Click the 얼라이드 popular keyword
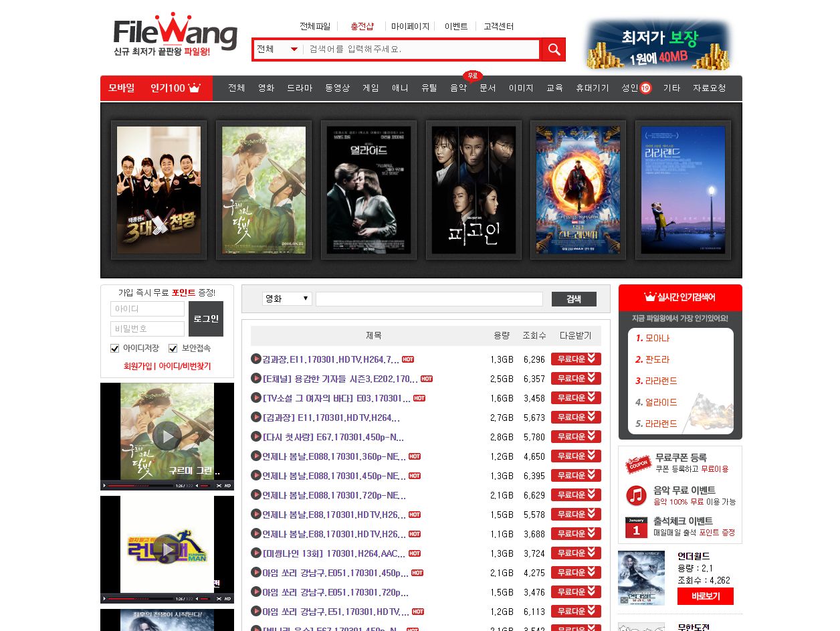840x631 pixels. pos(661,402)
